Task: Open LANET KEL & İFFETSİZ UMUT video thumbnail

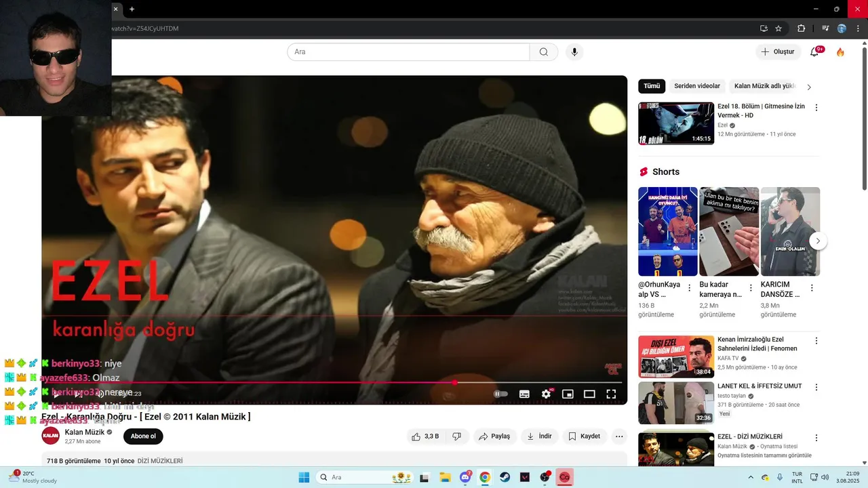Action: (676, 403)
